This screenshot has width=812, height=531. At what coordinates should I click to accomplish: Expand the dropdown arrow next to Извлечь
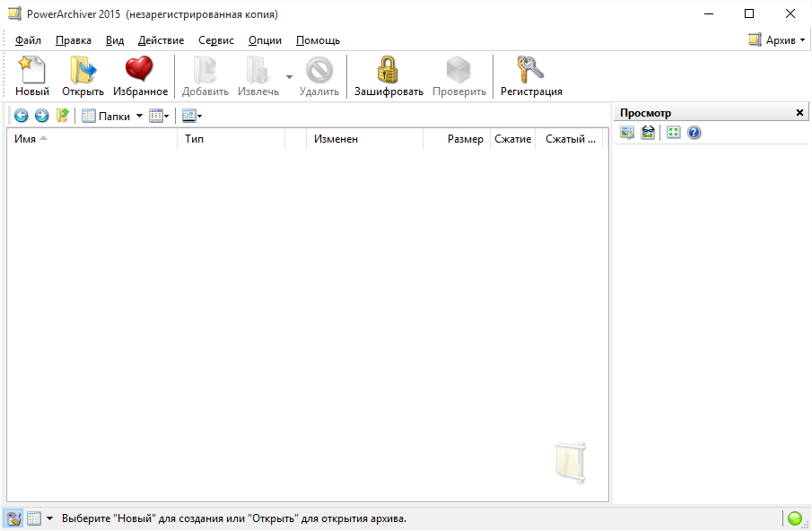pyautogui.click(x=289, y=77)
